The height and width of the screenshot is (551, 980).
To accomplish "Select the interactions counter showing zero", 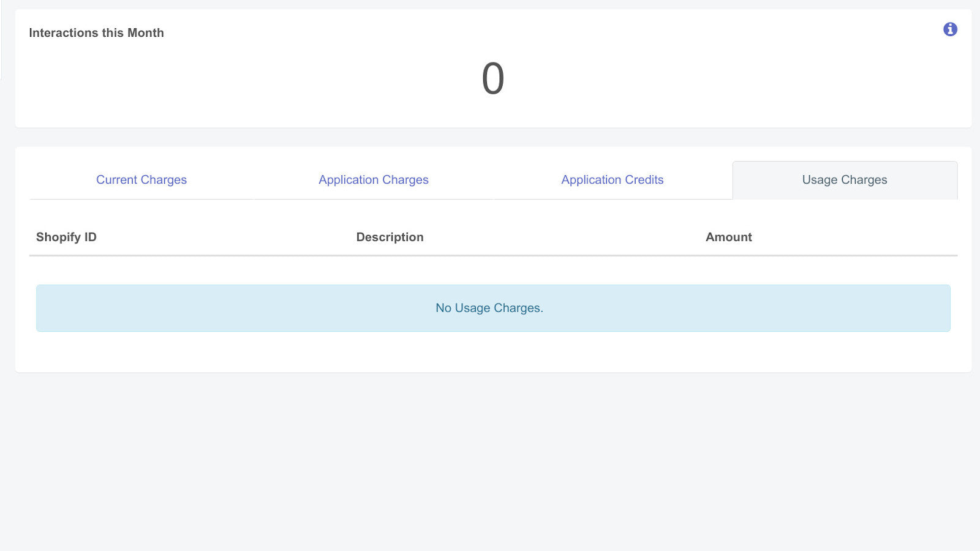I will pos(492,78).
